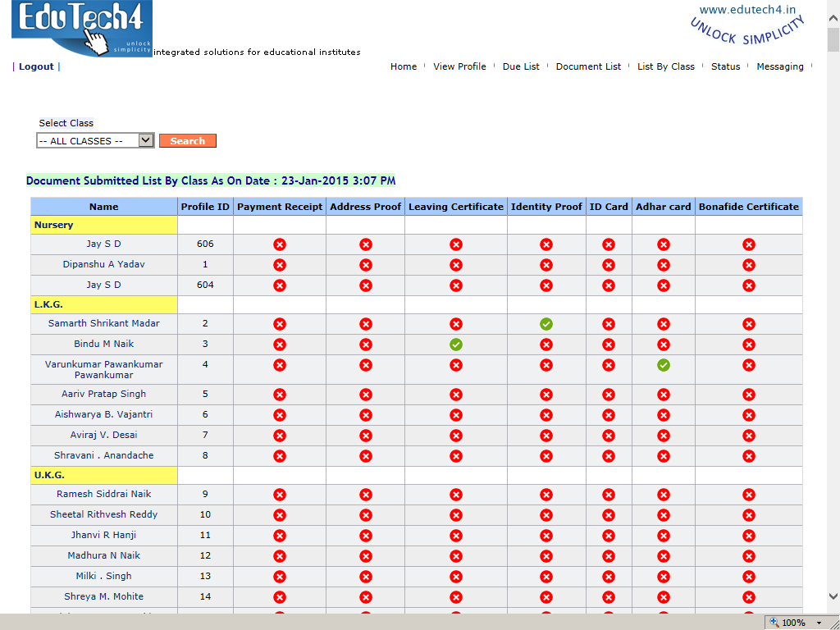This screenshot has height=630, width=840.
Task: Click Address Proof red cross for Shravani Anandache
Action: [x=365, y=456]
